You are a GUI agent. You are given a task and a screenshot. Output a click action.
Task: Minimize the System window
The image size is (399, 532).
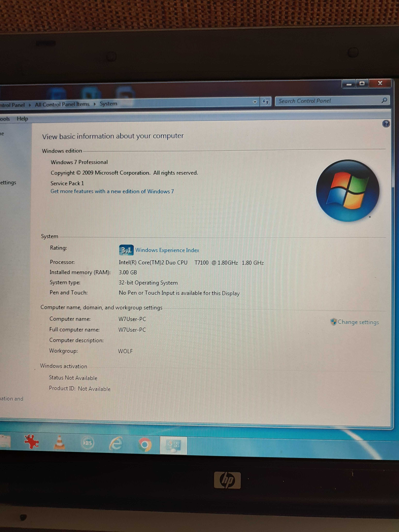[x=349, y=84]
